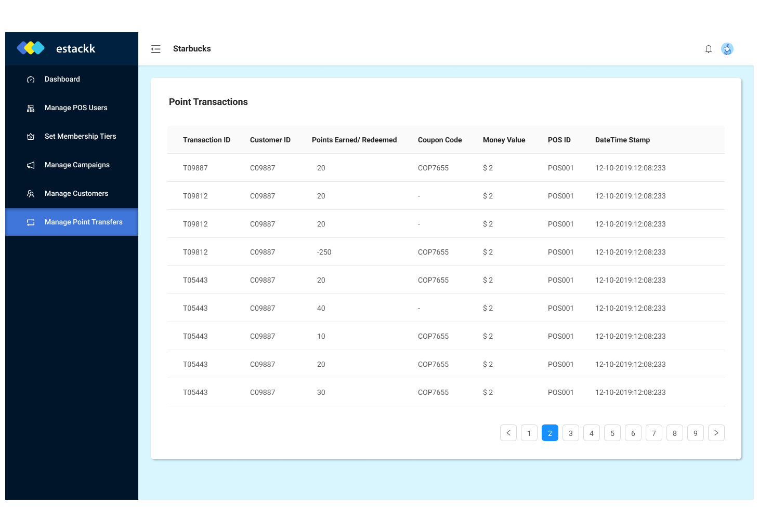Screen dimensions: 759x532
Task: Click the Set Membership Tiers crown icon
Action: coord(31,137)
